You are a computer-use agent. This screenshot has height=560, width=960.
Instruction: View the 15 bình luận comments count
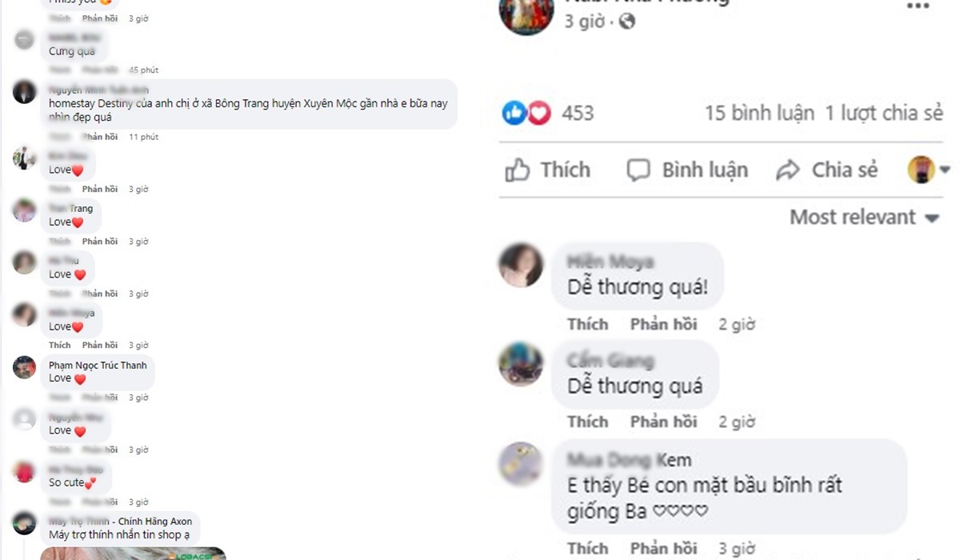tap(759, 113)
